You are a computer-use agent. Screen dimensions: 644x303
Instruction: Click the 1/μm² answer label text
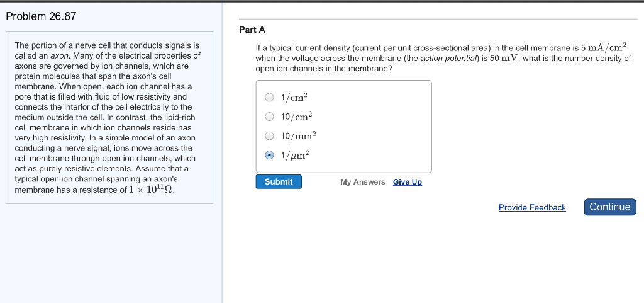click(x=295, y=155)
